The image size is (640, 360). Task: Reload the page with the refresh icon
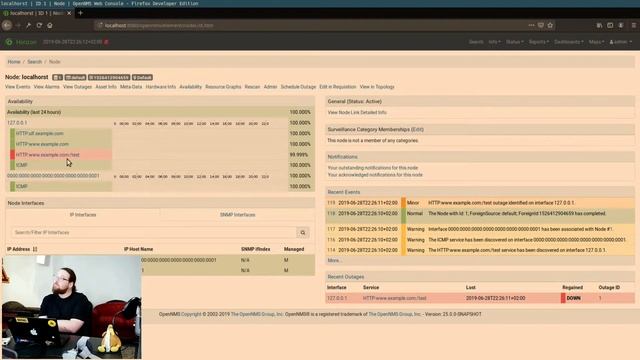[x=39, y=25]
